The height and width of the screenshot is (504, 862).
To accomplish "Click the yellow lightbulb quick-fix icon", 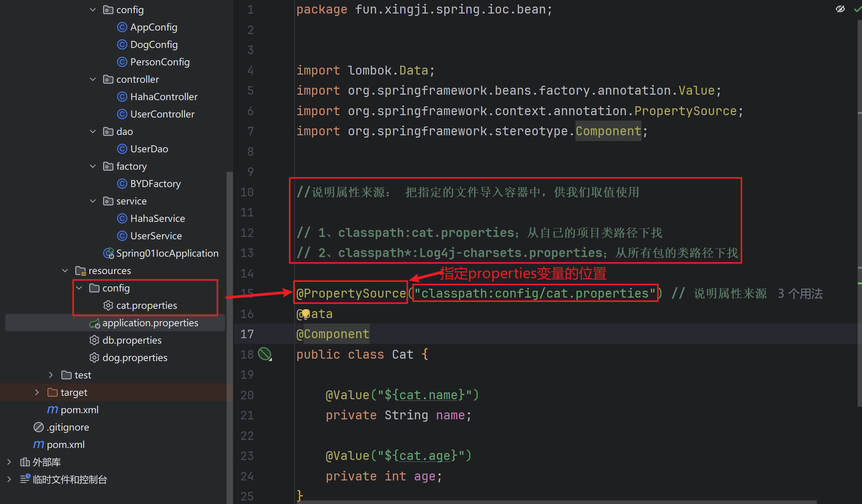I will [306, 313].
